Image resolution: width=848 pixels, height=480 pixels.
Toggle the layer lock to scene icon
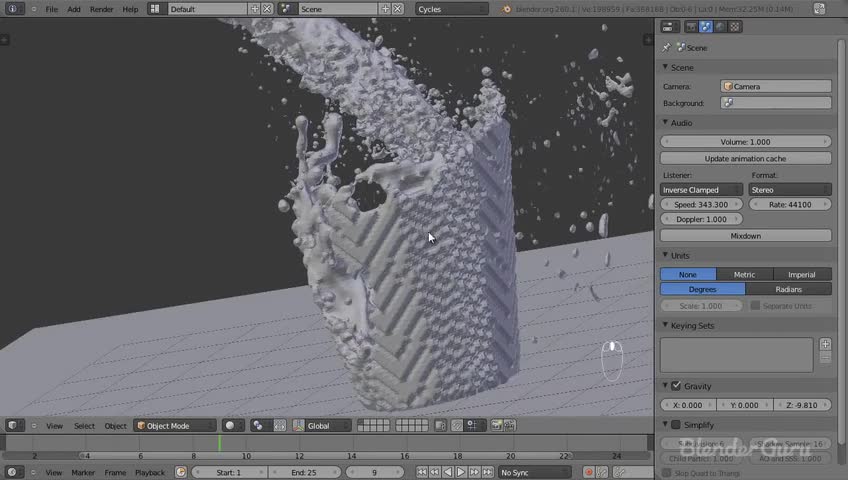coord(440,425)
